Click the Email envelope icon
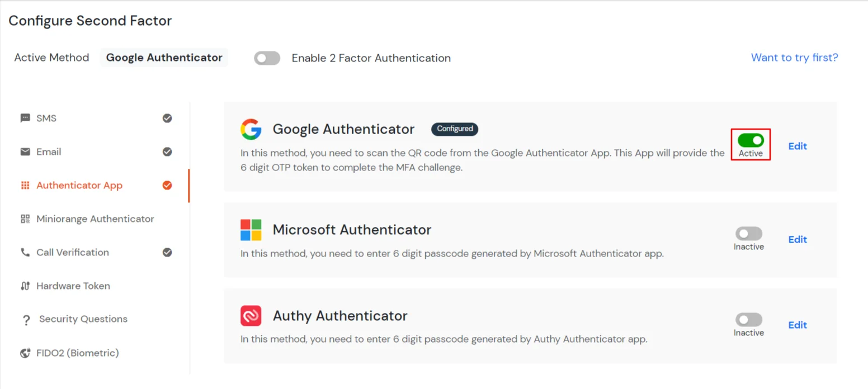868x389 pixels. tap(25, 151)
